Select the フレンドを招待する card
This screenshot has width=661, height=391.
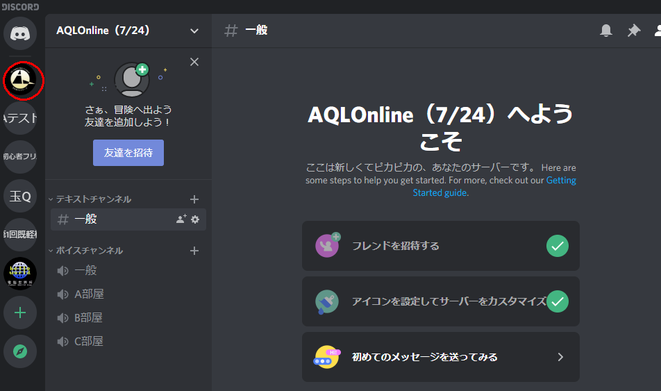[441, 246]
